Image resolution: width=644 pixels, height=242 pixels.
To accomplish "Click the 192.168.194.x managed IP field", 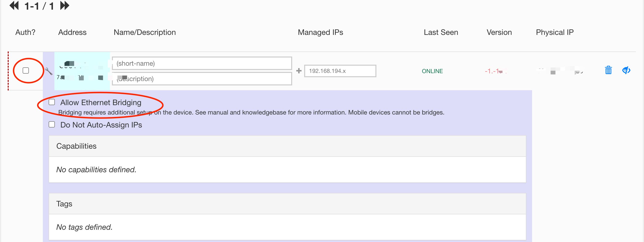I will 340,71.
